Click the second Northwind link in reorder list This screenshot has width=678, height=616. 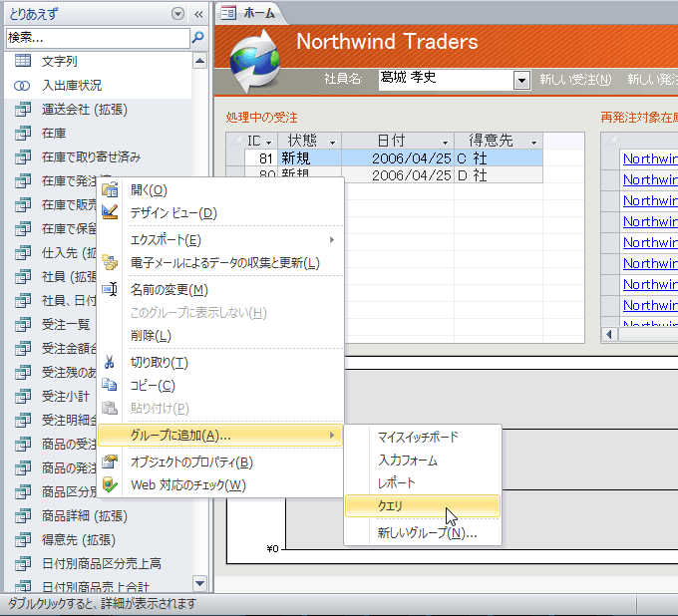point(650,179)
